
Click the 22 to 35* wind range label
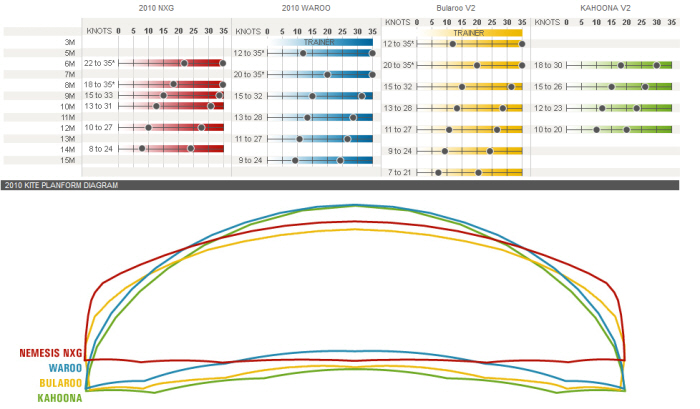tap(99, 63)
